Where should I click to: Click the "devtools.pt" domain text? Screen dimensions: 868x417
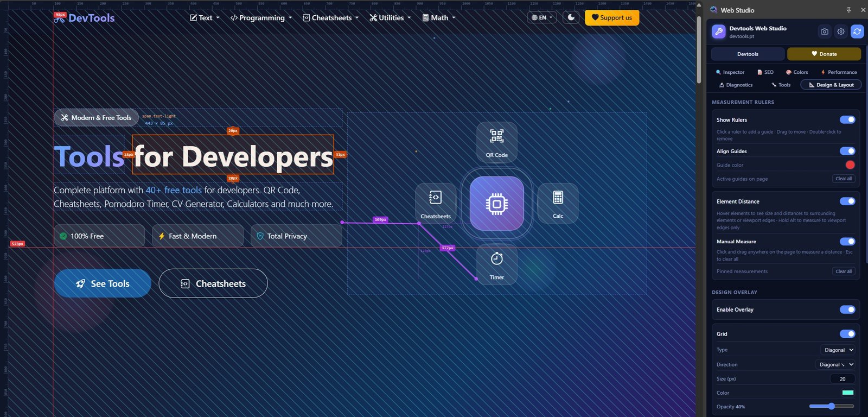(742, 36)
